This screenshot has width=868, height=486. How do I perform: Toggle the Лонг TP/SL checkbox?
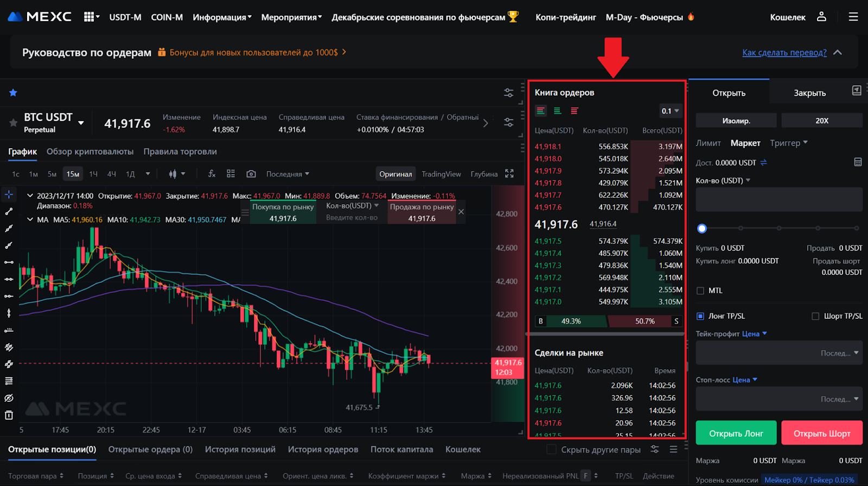click(x=700, y=316)
